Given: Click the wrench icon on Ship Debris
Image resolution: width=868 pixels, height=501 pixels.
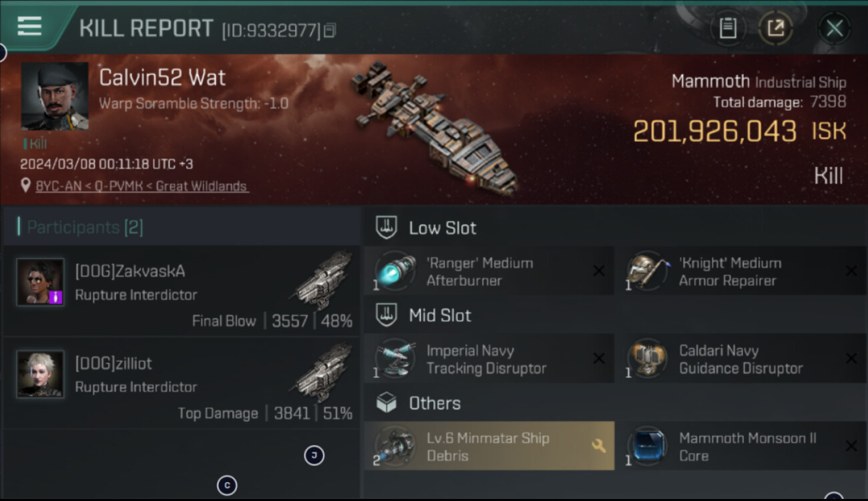Looking at the screenshot, I should click(598, 446).
